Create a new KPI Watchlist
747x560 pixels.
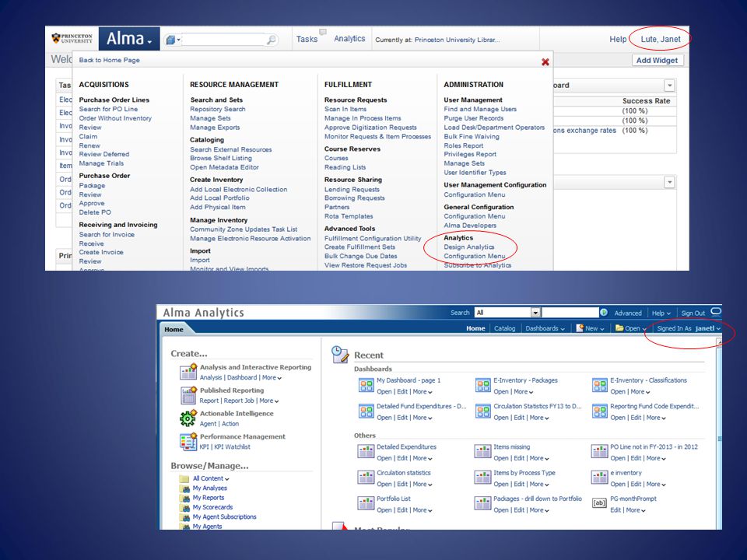pyautogui.click(x=232, y=447)
